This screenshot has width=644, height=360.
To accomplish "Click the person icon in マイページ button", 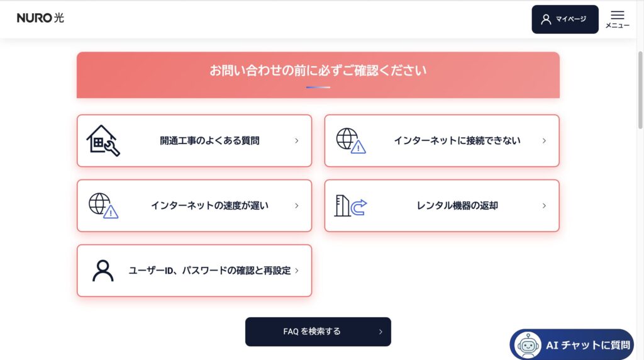I will point(546,20).
